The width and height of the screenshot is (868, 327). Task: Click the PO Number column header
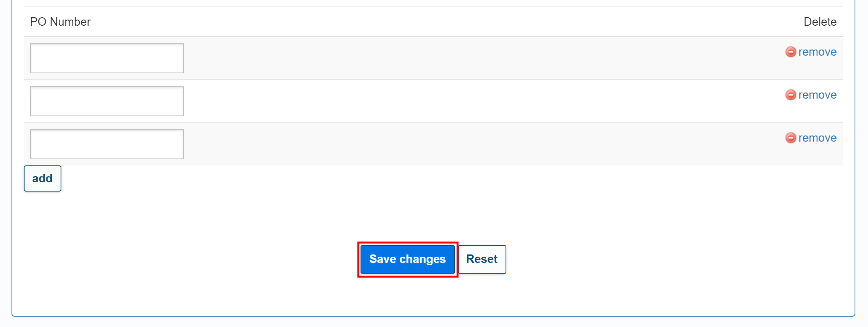tap(60, 22)
